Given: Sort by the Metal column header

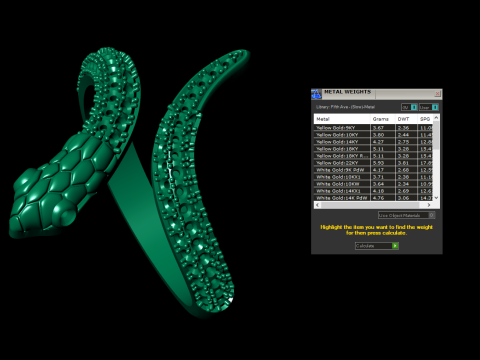Looking at the screenshot, I should (x=342, y=119).
